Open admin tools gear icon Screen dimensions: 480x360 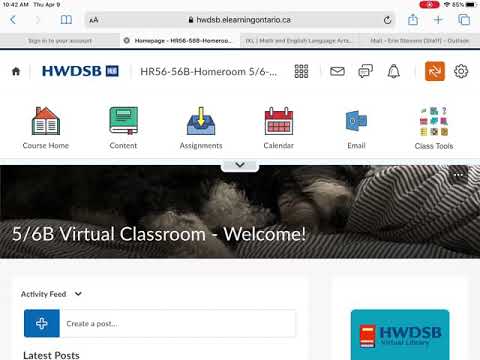tap(461, 71)
